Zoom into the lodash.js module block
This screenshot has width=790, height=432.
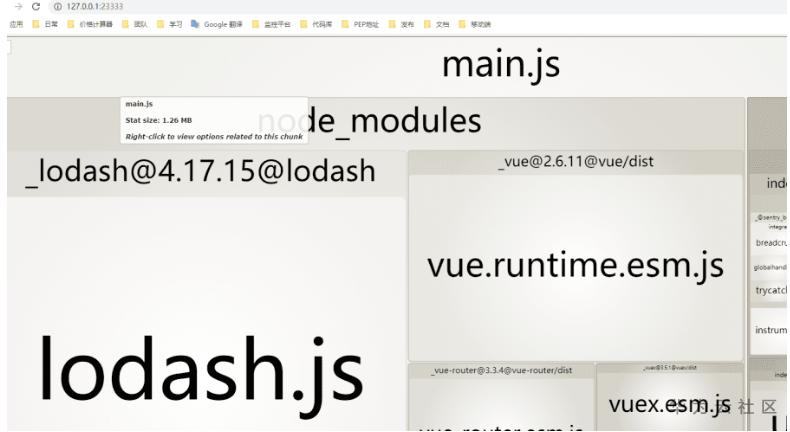[x=206, y=314]
